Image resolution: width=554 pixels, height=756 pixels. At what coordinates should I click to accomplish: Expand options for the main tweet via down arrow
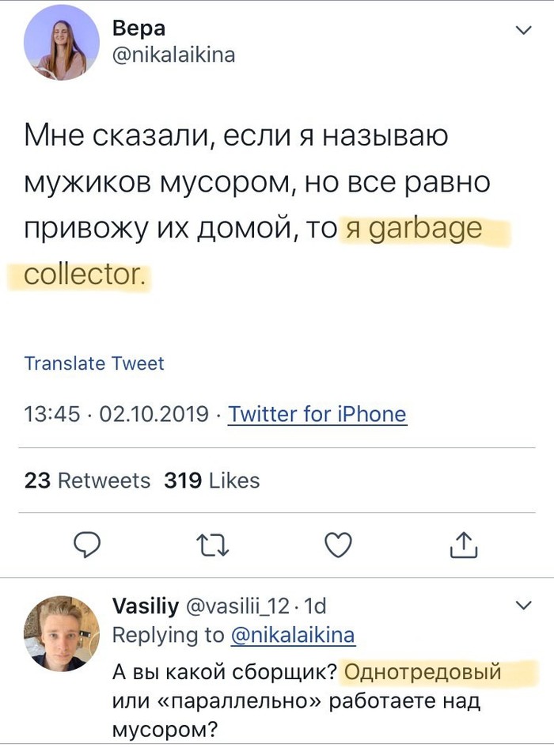click(x=522, y=28)
